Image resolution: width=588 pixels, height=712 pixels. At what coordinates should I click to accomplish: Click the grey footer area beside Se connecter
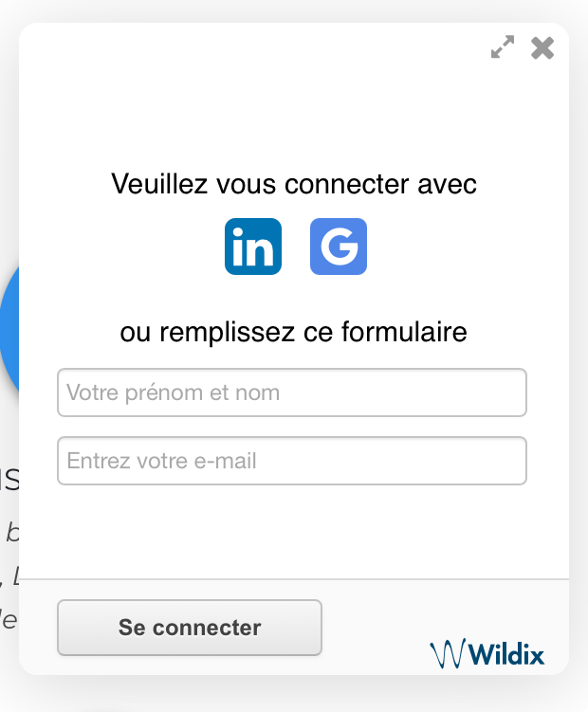point(377,627)
